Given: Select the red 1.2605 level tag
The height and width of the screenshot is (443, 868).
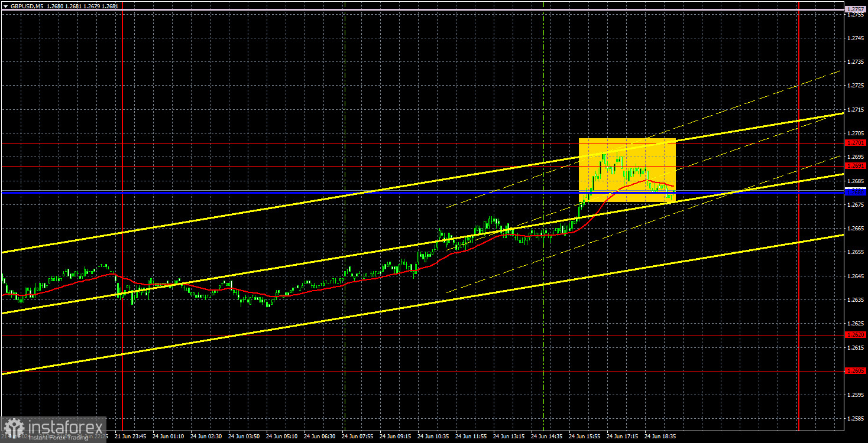Looking at the screenshot, I should coord(856,371).
